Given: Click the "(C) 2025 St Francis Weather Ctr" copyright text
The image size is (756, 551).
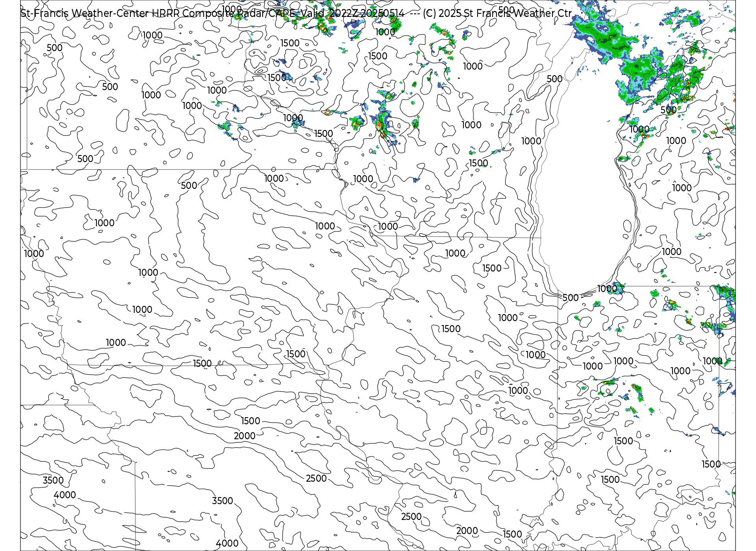Looking at the screenshot, I should pyautogui.click(x=497, y=13).
